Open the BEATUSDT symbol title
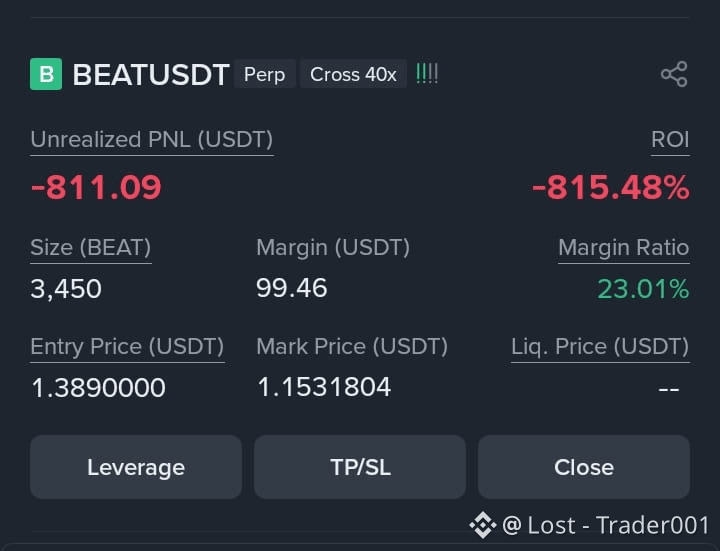Viewport: 720px width, 551px height. [x=151, y=74]
